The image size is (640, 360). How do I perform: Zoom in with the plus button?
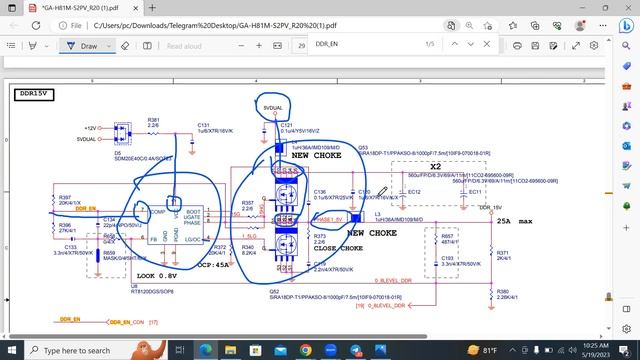259,46
